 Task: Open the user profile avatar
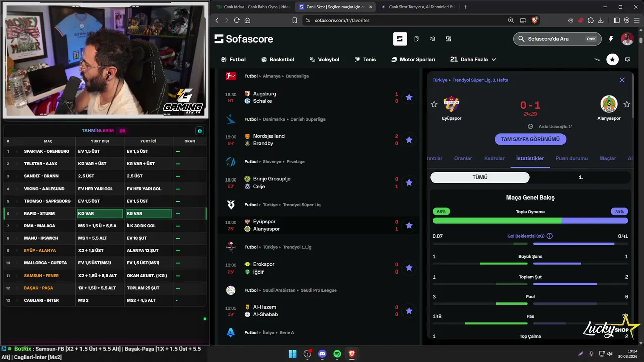pos(627,39)
